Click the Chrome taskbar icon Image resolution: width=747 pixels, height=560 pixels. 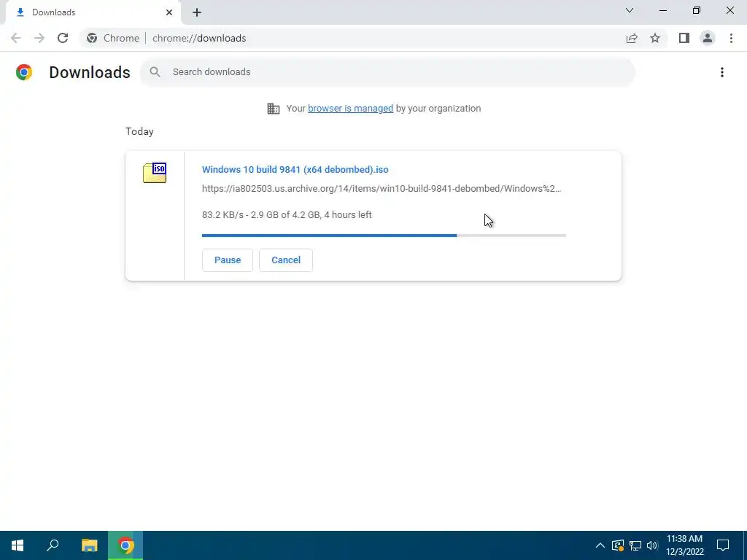(125, 545)
